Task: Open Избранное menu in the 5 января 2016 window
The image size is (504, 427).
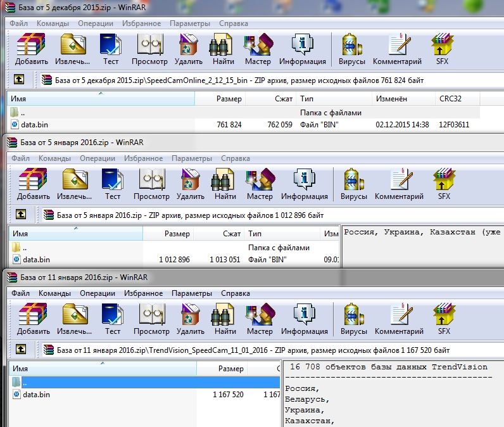Action: [142, 158]
